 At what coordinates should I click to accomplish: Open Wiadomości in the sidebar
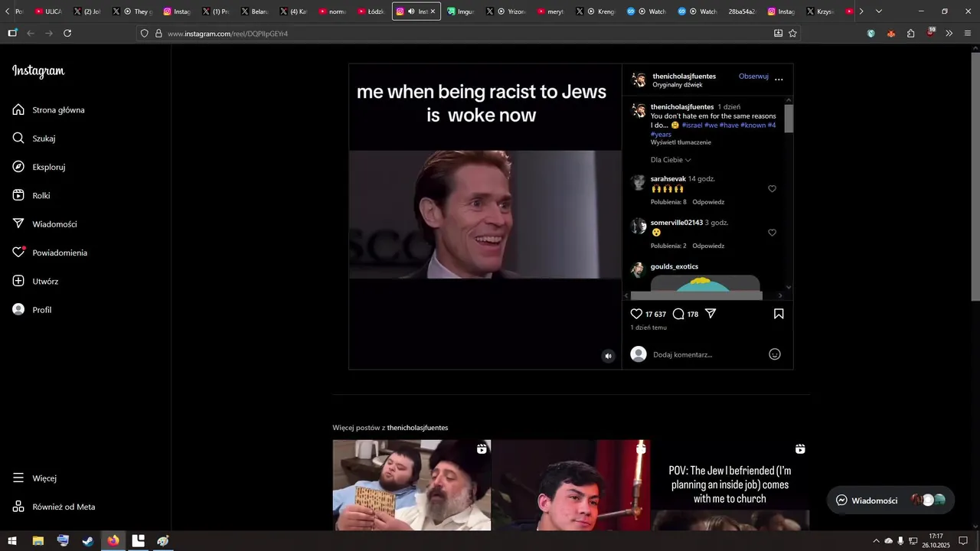44,224
